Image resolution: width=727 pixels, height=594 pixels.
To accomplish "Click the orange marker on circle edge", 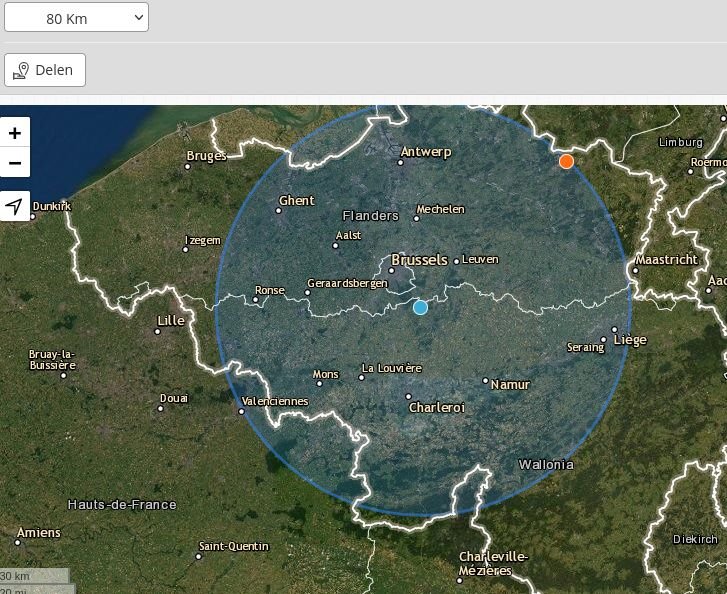I will pyautogui.click(x=566, y=161).
